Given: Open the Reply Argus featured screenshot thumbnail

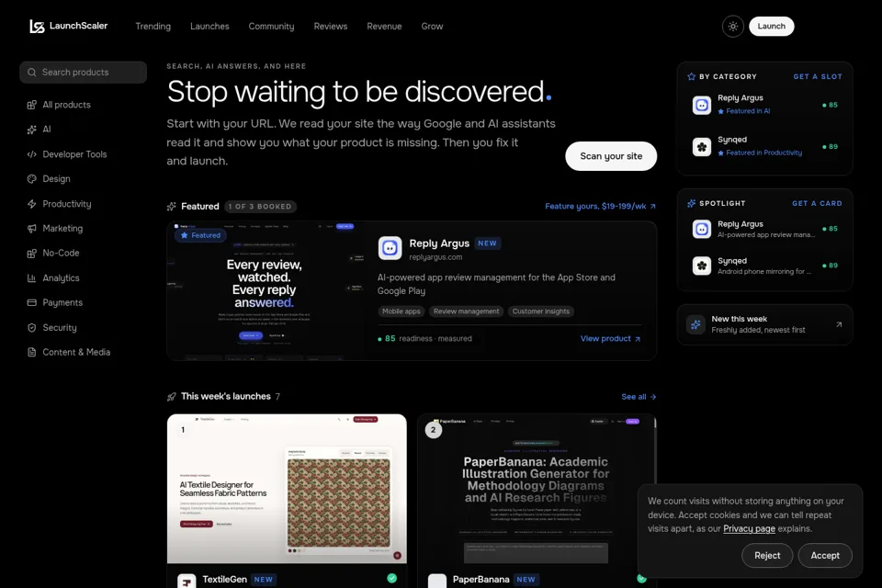Looking at the screenshot, I should [x=267, y=290].
